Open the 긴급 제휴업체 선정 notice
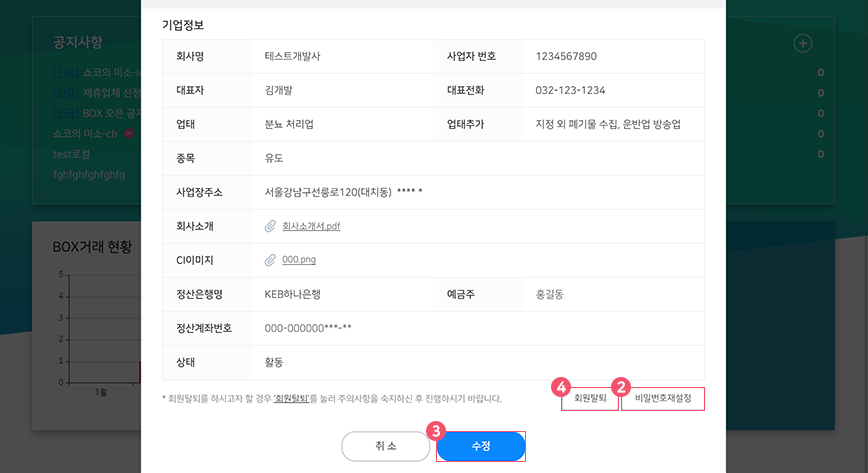The width and height of the screenshot is (868, 473). (x=97, y=92)
